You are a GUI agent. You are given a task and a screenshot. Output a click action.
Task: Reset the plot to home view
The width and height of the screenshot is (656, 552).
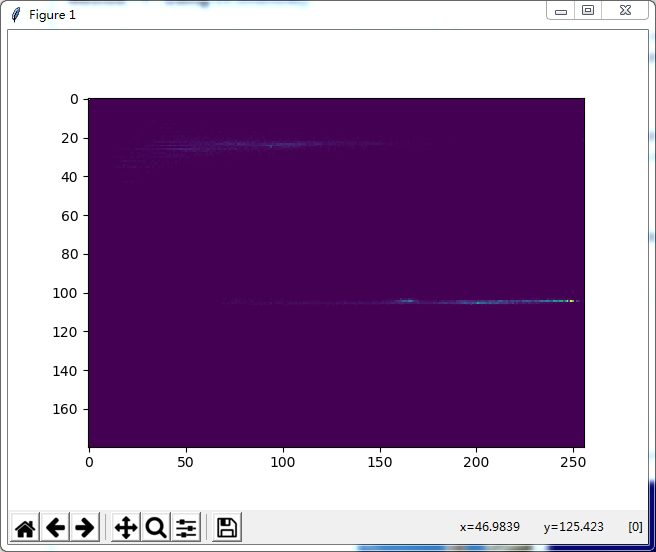coord(25,527)
